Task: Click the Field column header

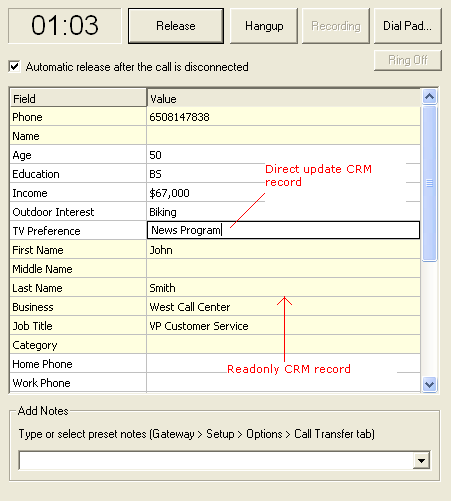Action: pyautogui.click(x=78, y=98)
